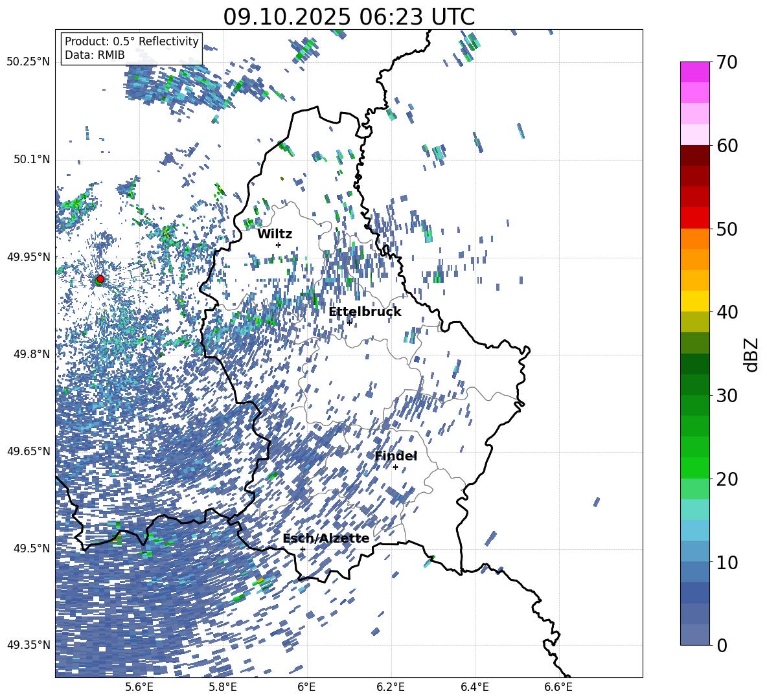Click the 0 tick on colorbar

tap(722, 645)
